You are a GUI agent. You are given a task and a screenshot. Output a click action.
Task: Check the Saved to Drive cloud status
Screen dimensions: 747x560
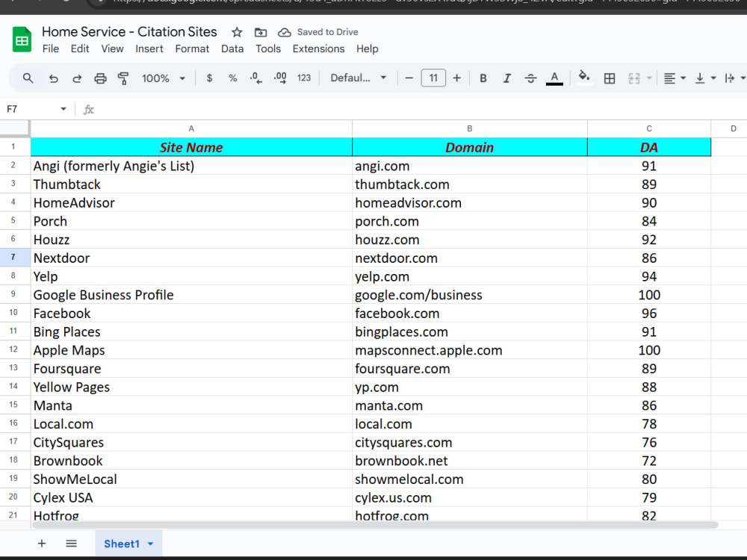[x=285, y=32]
